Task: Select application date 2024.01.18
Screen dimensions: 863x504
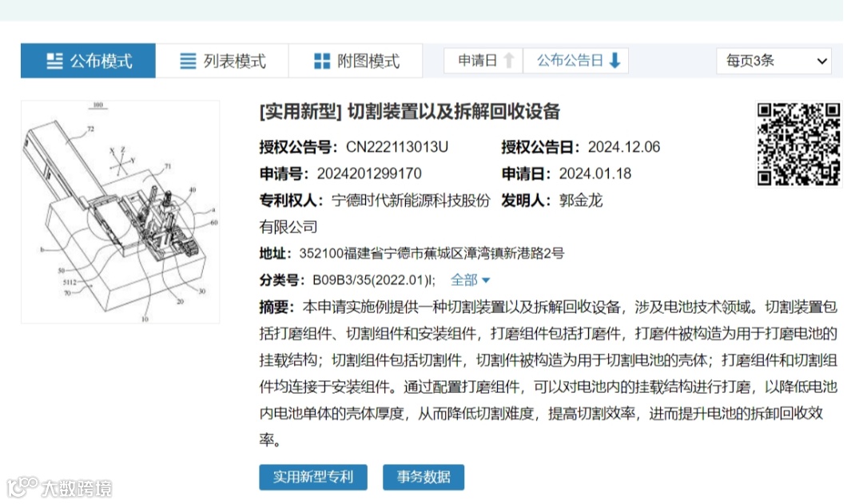Action: point(595,174)
